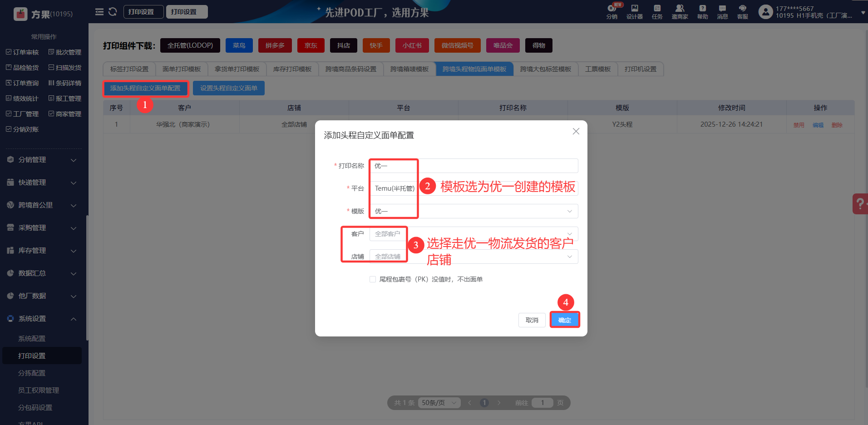Expand 快递管理 sidebar menu

click(42, 183)
